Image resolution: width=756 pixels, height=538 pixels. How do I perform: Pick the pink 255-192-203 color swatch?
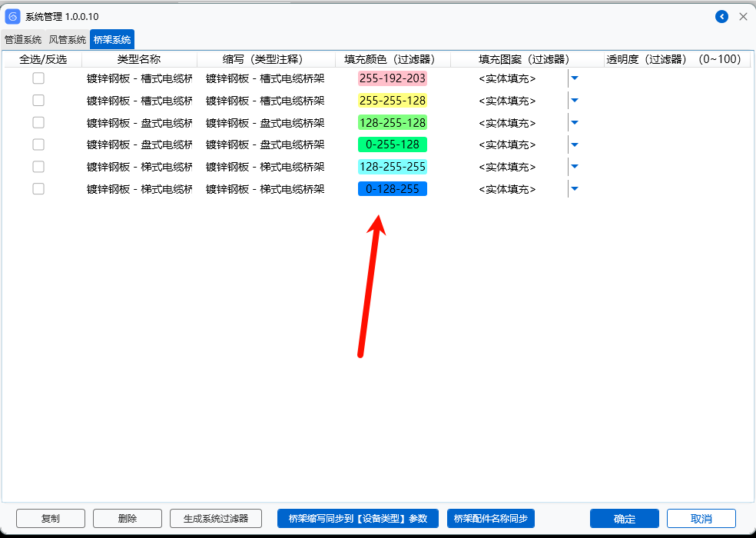(392, 78)
